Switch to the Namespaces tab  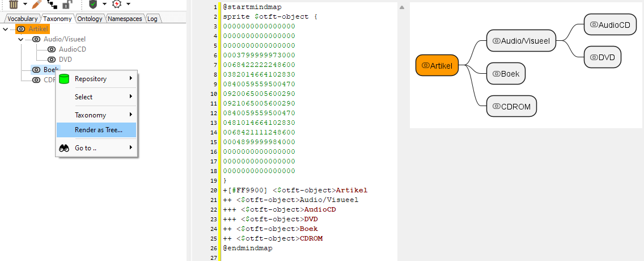click(x=125, y=19)
